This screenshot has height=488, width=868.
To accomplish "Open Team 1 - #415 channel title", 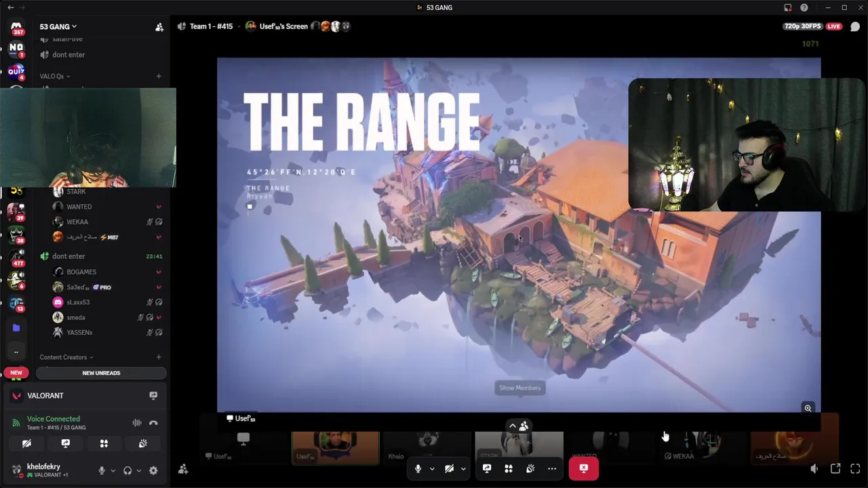I will click(211, 26).
